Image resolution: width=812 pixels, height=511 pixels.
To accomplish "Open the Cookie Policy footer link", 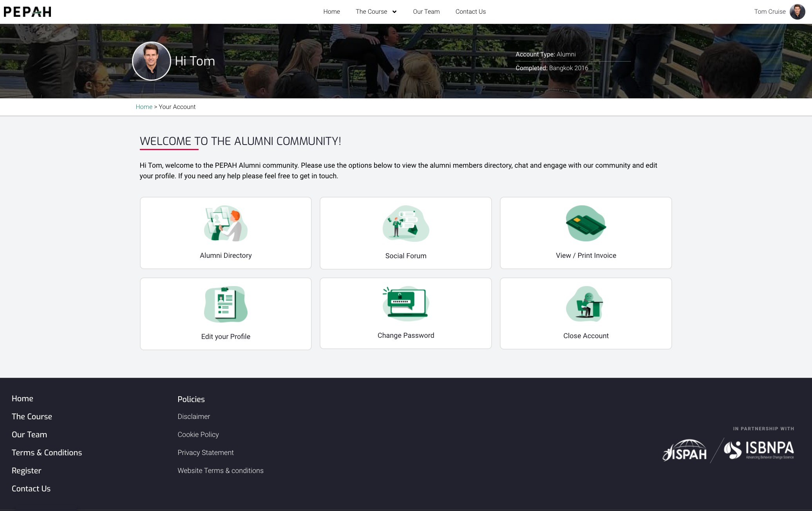I will (x=198, y=435).
